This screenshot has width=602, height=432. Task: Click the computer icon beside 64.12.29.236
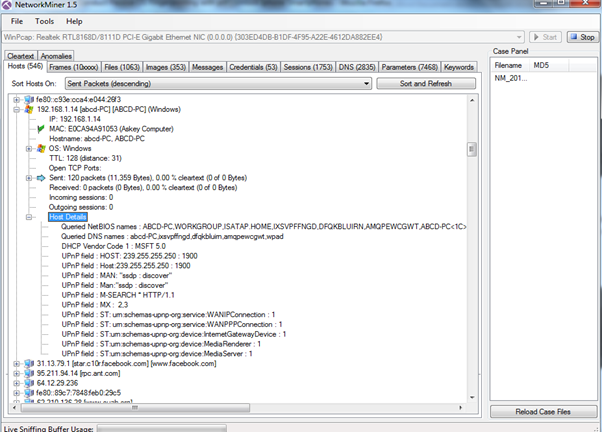tap(29, 383)
